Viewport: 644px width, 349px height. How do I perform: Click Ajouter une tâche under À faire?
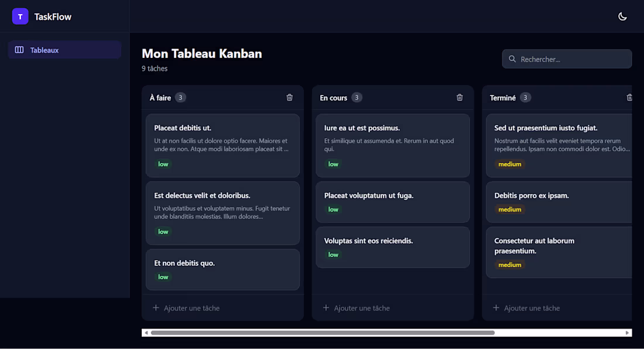tap(191, 308)
